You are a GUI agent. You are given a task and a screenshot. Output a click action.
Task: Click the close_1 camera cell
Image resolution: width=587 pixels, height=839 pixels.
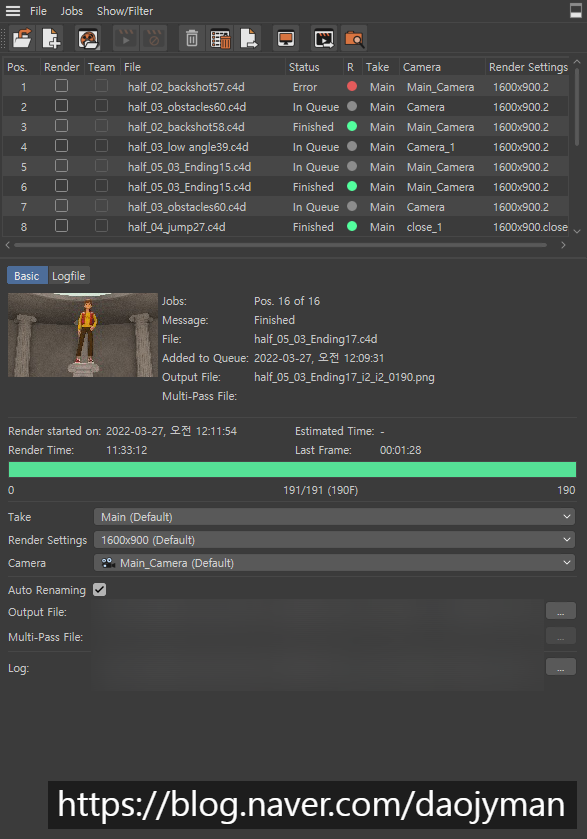pos(424,227)
